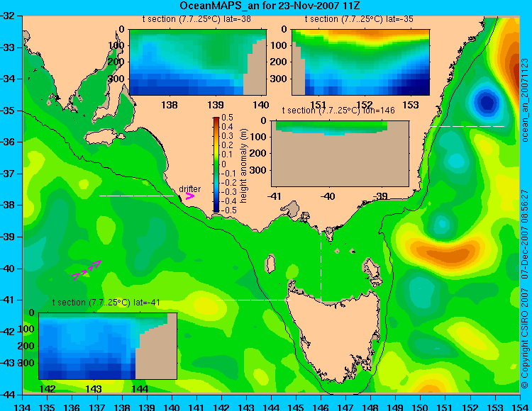Image resolution: width=532 pixels, height=411 pixels.
Task: Click the "07-Dec-2007 08:56:27" timestamp
Action: coord(524,234)
